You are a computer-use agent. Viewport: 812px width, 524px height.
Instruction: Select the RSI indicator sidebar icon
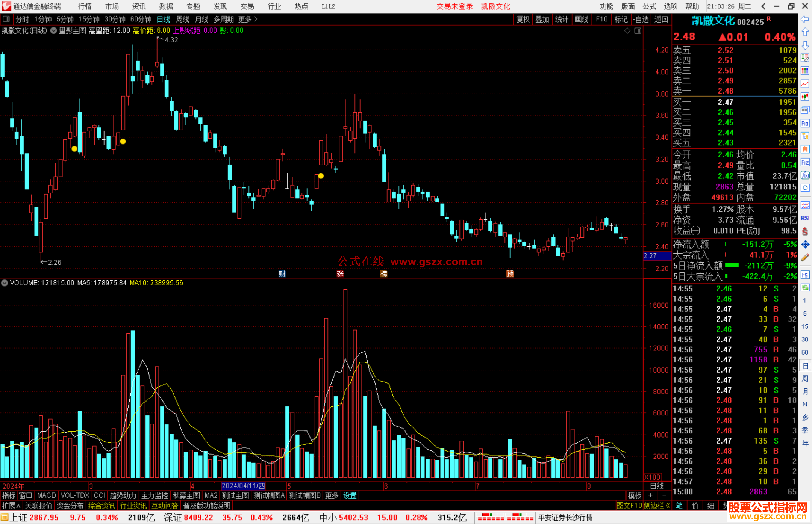coord(805,218)
